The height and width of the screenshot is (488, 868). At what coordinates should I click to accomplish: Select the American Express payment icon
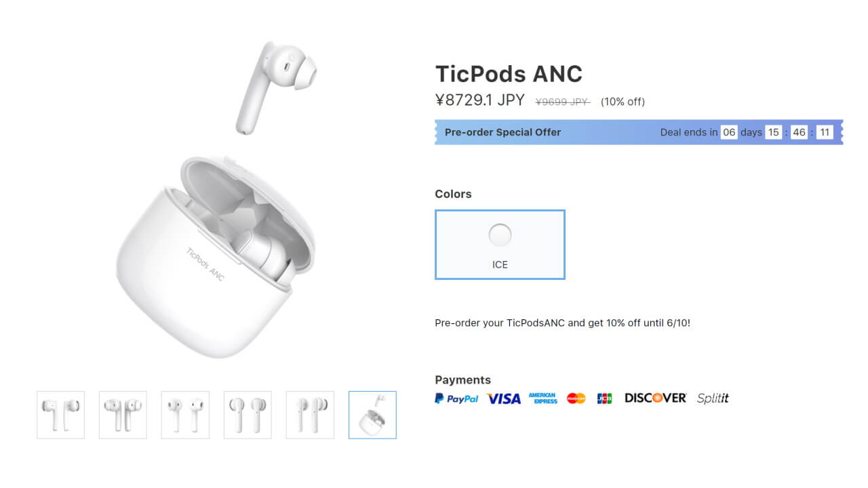pos(542,399)
